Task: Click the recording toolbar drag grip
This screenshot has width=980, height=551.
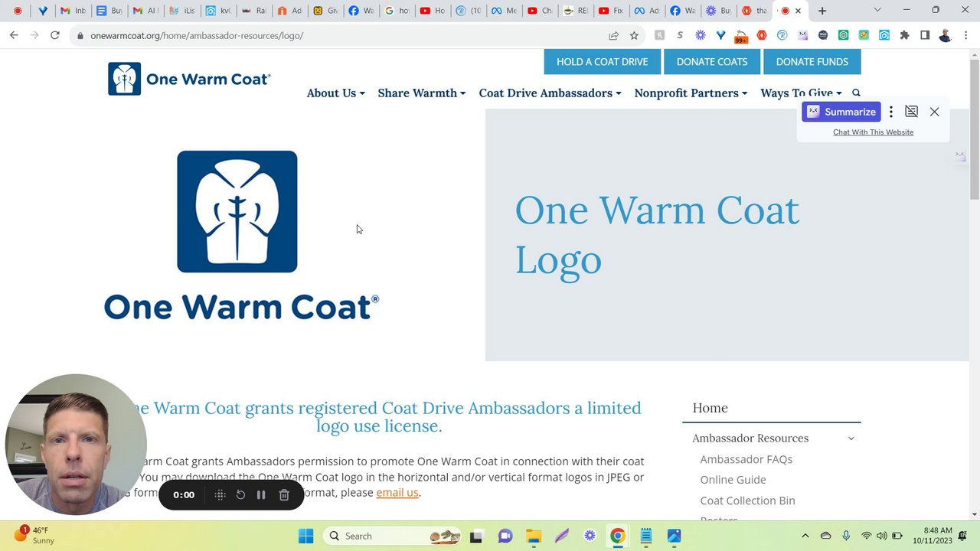Action: click(x=220, y=495)
